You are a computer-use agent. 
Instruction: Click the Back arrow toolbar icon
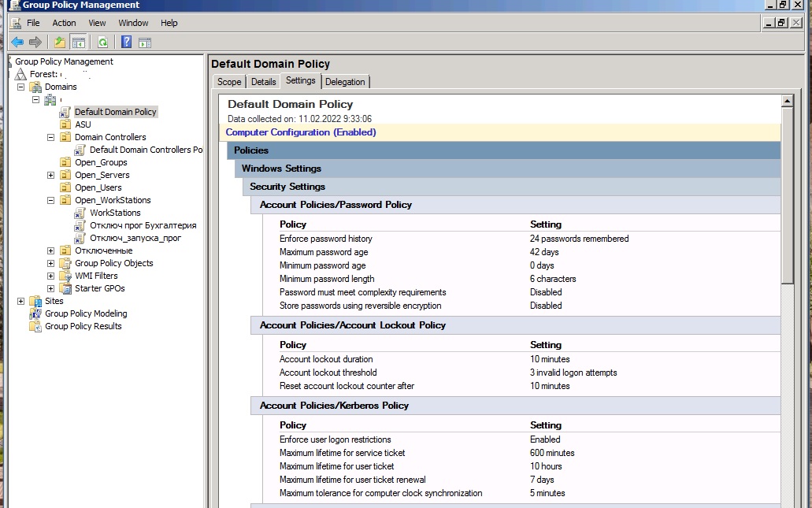(17, 42)
